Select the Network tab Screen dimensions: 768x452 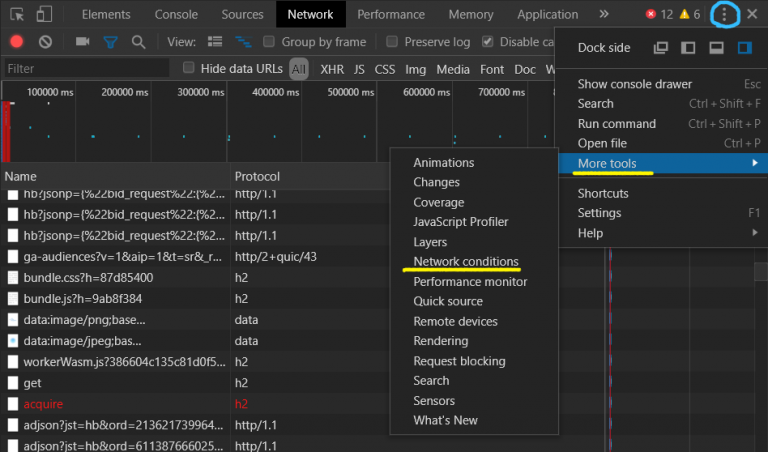pos(311,15)
